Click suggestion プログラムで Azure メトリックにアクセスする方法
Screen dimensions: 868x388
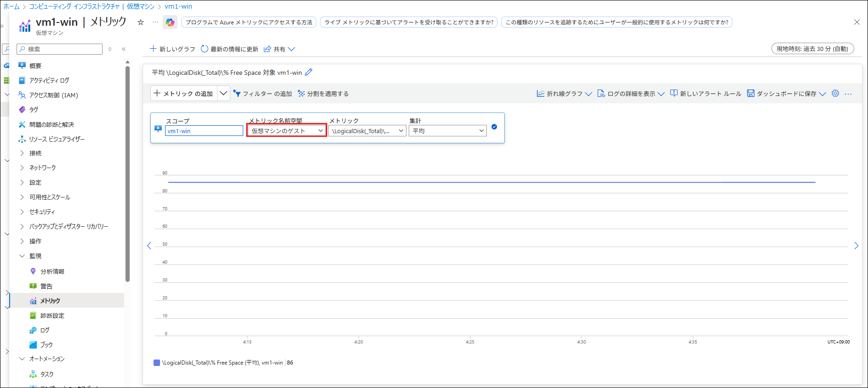click(249, 22)
